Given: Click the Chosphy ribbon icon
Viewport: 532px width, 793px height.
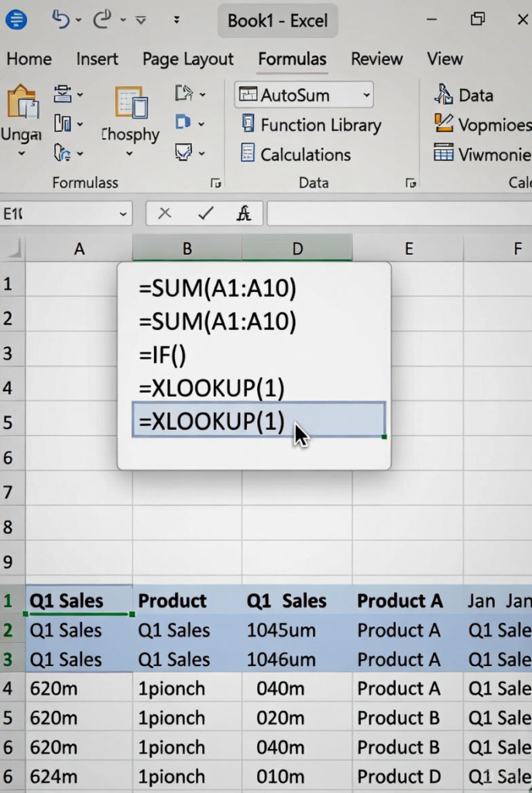Looking at the screenshot, I should (131, 104).
